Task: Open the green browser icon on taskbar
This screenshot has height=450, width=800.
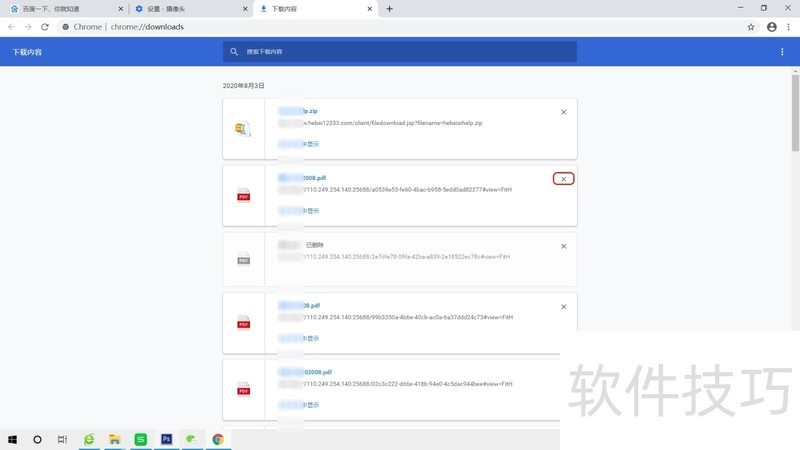Action: 89,439
